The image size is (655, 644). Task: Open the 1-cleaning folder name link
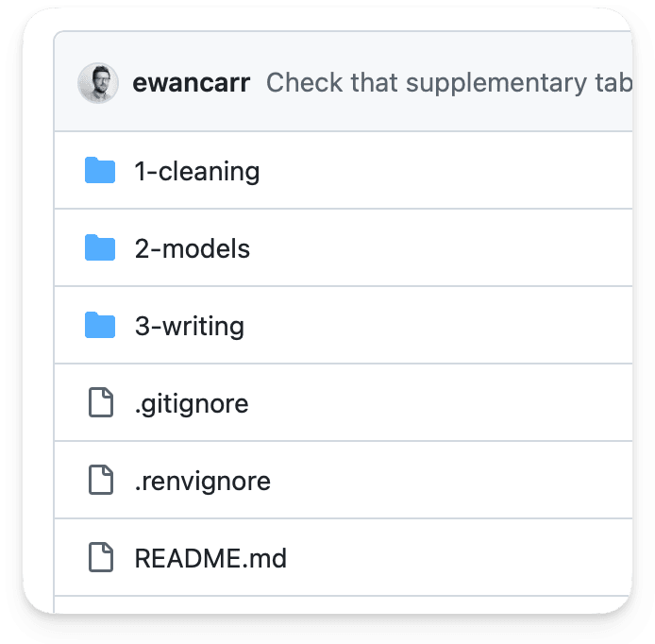[x=196, y=171]
